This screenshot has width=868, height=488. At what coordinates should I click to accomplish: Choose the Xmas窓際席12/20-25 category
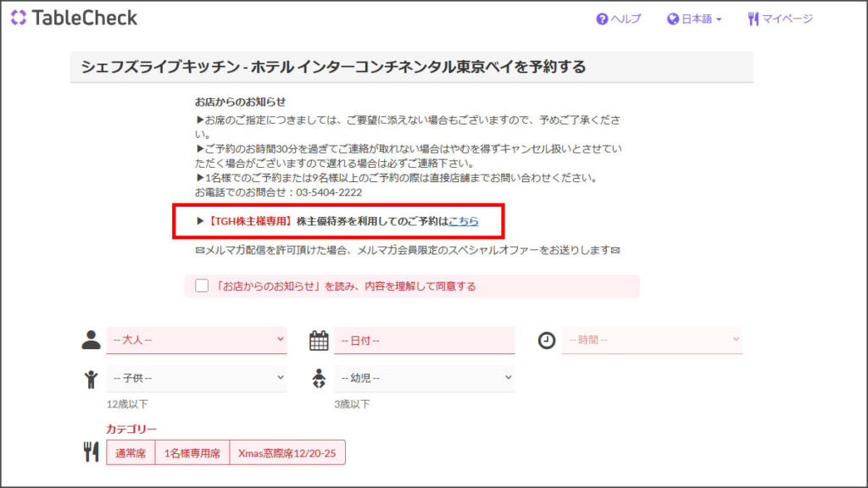[287, 453]
